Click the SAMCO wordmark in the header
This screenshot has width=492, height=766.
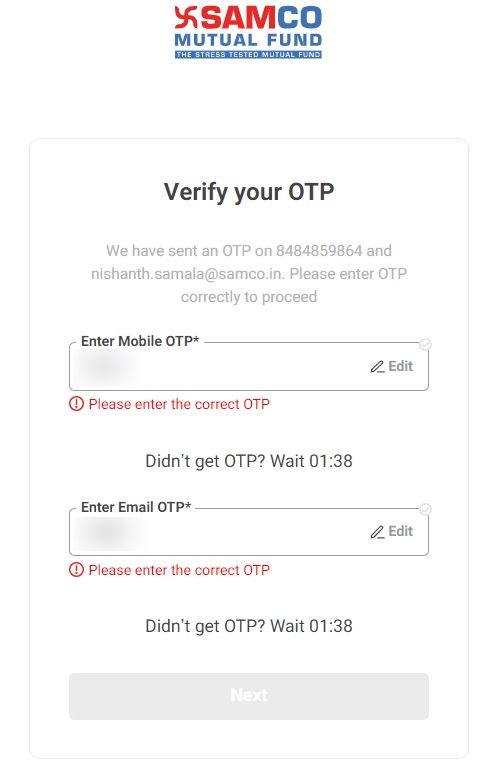click(x=260, y=18)
